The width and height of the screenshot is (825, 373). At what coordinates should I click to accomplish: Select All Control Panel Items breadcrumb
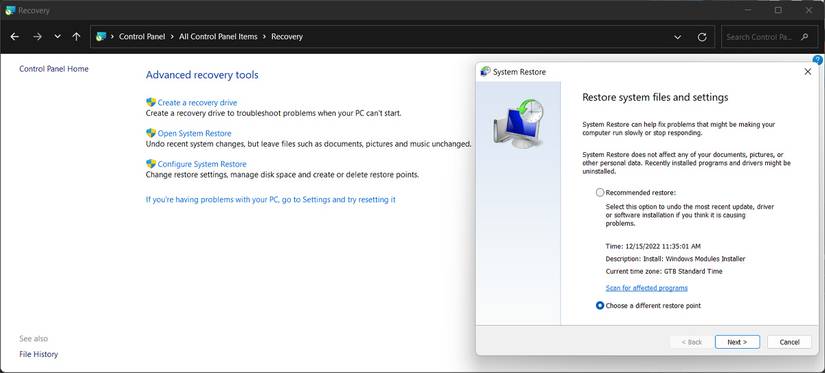pos(218,37)
